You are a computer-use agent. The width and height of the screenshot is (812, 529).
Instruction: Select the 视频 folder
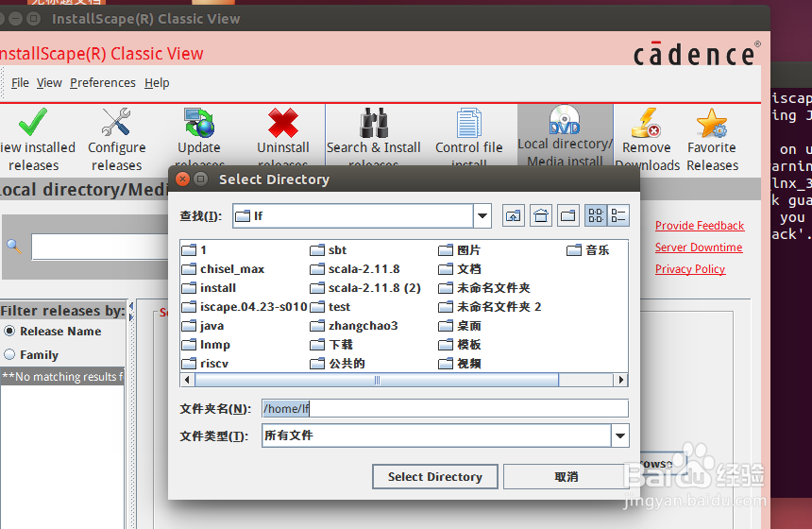pos(459,363)
